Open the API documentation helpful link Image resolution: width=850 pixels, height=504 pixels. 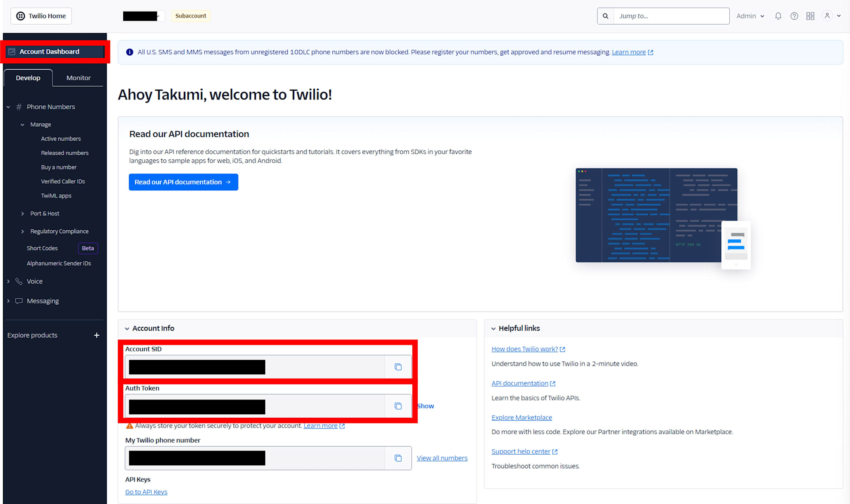tap(520, 383)
